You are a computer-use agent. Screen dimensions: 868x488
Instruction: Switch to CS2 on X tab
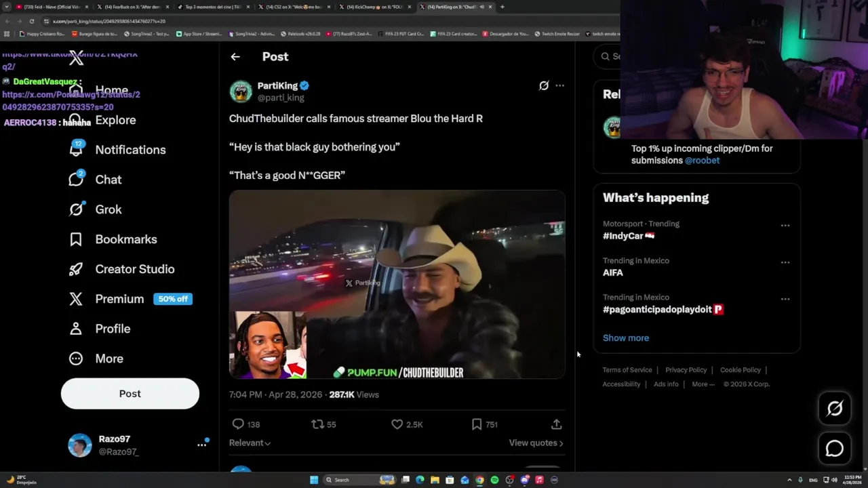click(x=293, y=7)
